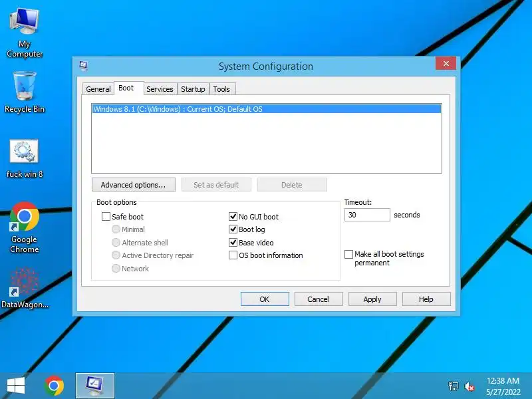The height and width of the screenshot is (399, 532).
Task: Open the My Computer desktop icon
Action: point(25,32)
